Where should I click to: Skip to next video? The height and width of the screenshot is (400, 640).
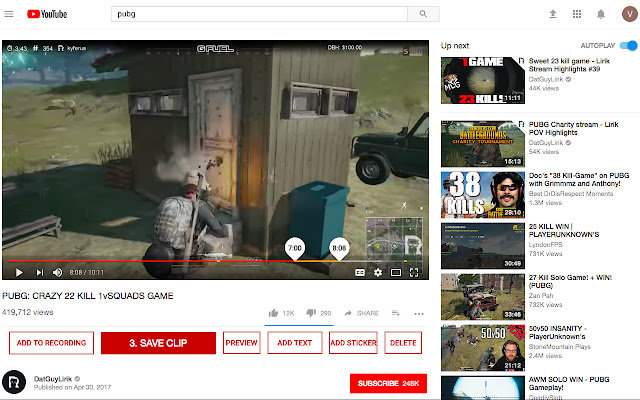point(40,272)
